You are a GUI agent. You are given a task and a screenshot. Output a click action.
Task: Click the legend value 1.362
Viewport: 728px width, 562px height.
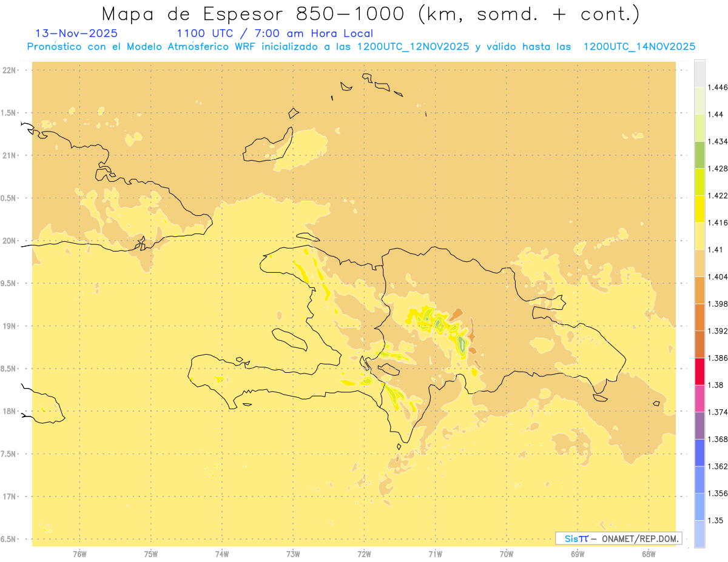click(718, 466)
